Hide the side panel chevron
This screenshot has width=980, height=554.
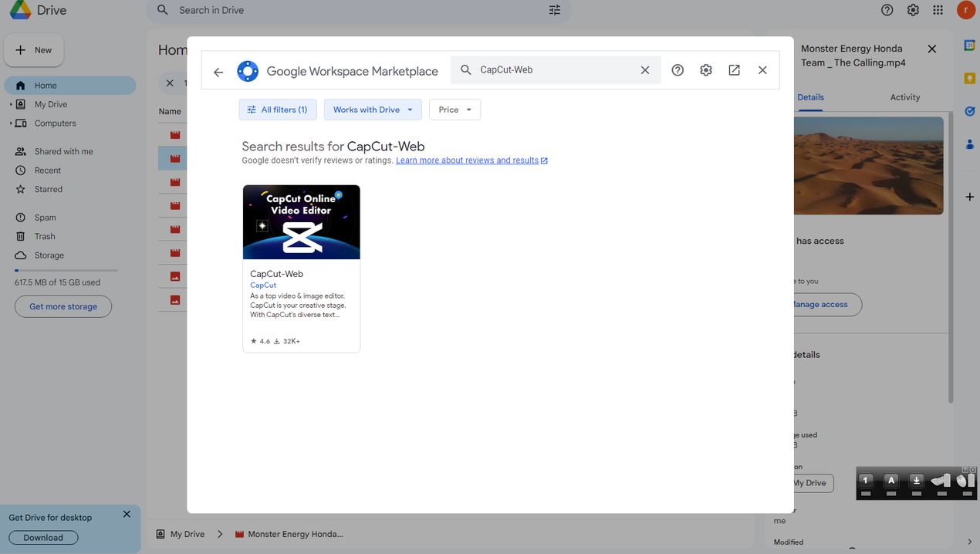[970, 542]
